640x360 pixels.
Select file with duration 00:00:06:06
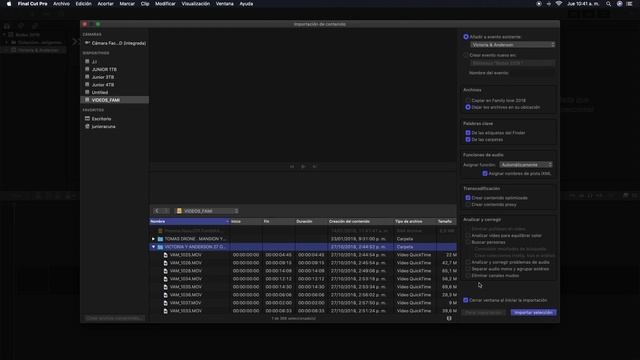303,295
